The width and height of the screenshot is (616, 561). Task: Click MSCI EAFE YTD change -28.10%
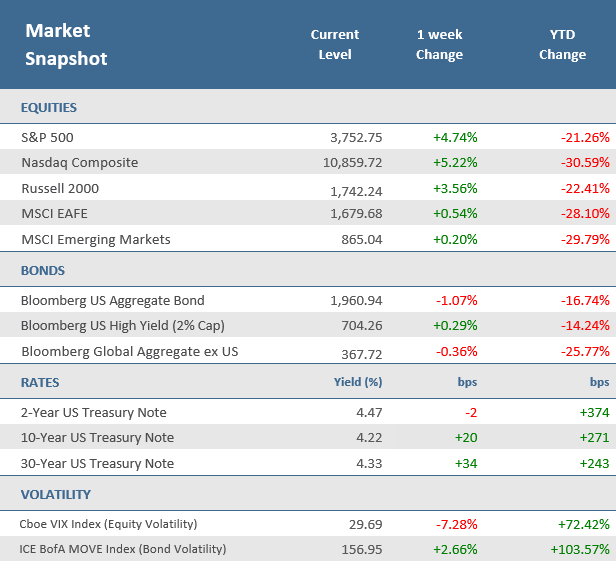click(585, 214)
